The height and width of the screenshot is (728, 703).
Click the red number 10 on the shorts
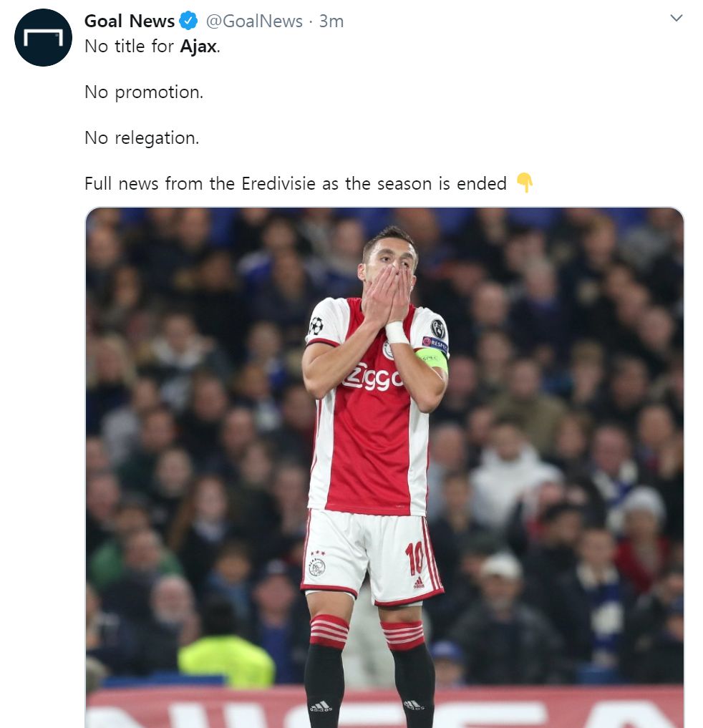(415, 559)
